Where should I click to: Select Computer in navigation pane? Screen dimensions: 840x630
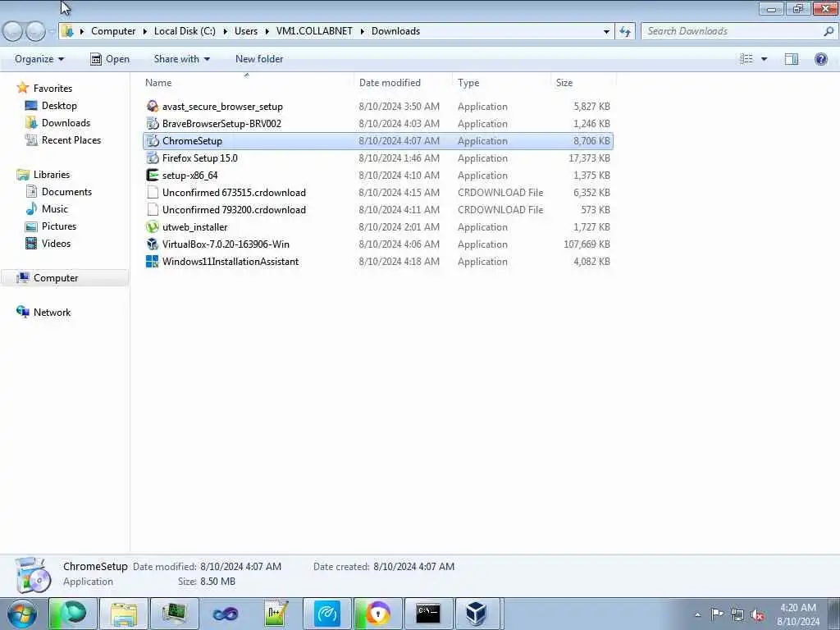click(x=56, y=278)
